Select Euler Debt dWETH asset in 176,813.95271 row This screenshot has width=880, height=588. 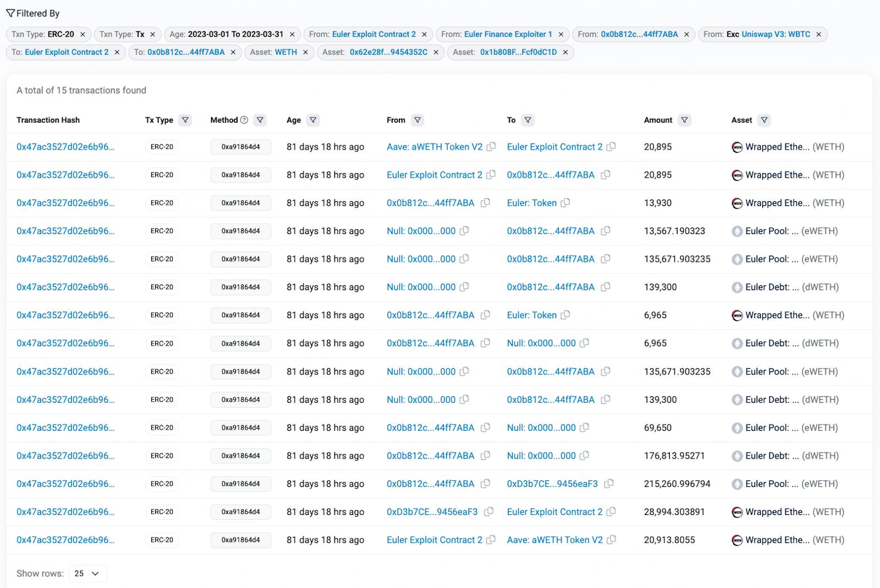click(785, 456)
